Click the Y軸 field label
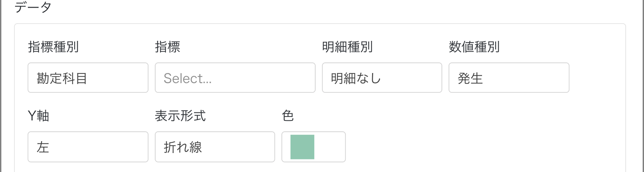The image size is (644, 172). (x=38, y=116)
